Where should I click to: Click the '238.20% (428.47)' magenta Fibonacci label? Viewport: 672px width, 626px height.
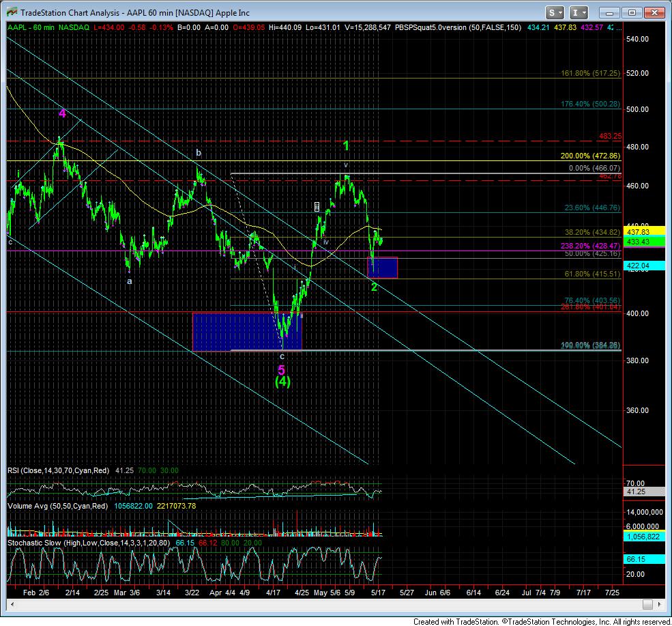click(x=591, y=246)
